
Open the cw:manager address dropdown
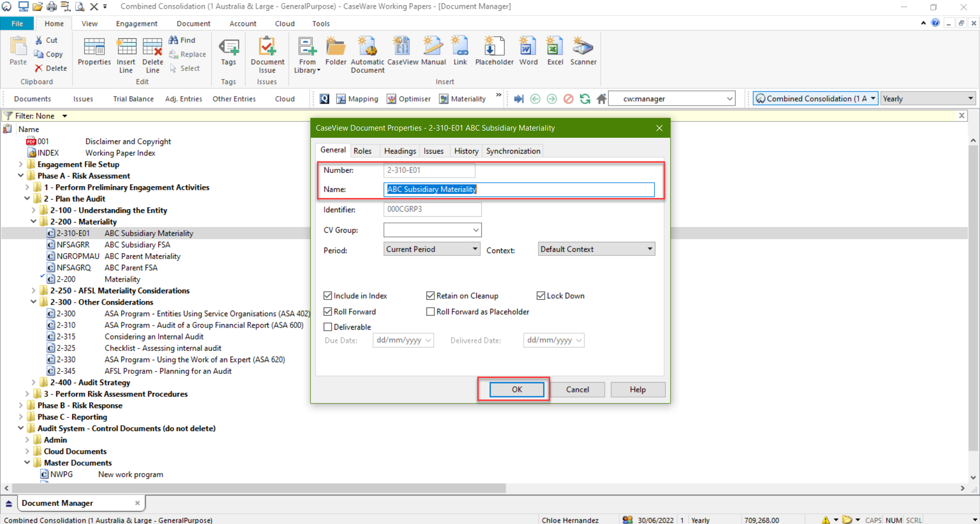point(729,99)
